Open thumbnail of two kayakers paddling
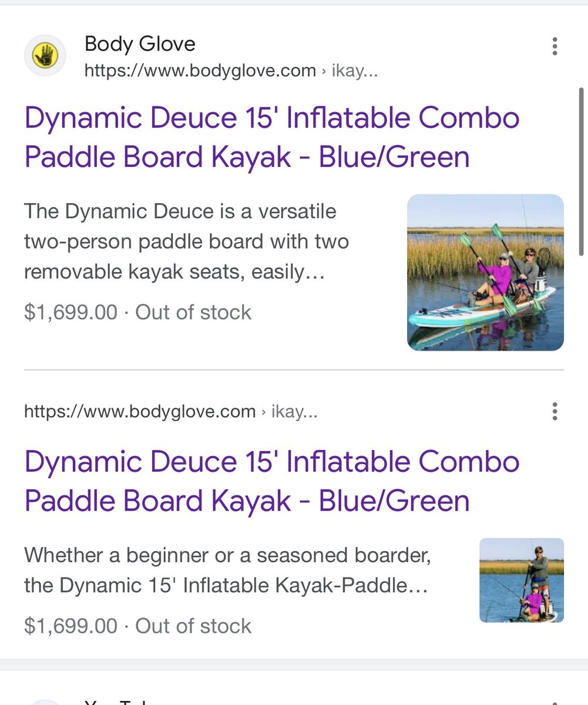Screen dimensions: 588x705 coord(485,273)
